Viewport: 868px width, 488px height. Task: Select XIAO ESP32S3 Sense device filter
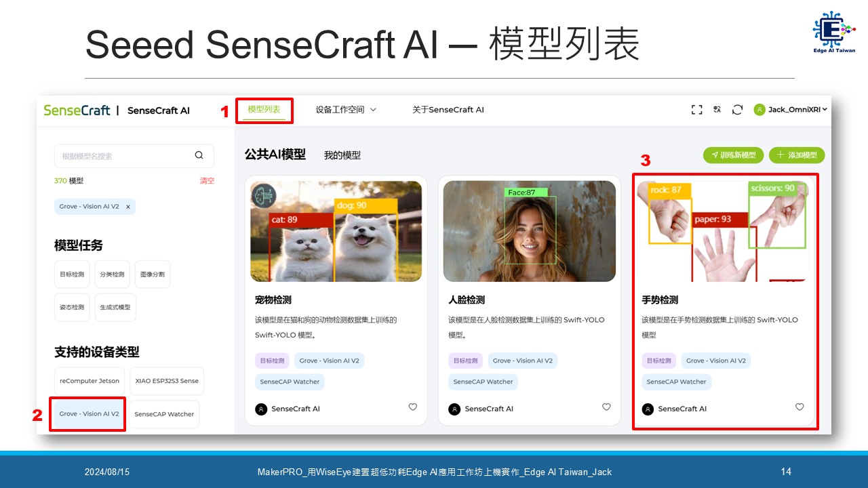pyautogui.click(x=167, y=381)
